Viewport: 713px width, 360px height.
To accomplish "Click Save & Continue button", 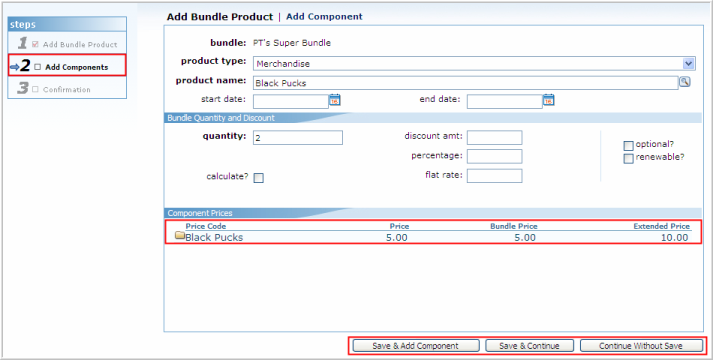I will (x=529, y=346).
